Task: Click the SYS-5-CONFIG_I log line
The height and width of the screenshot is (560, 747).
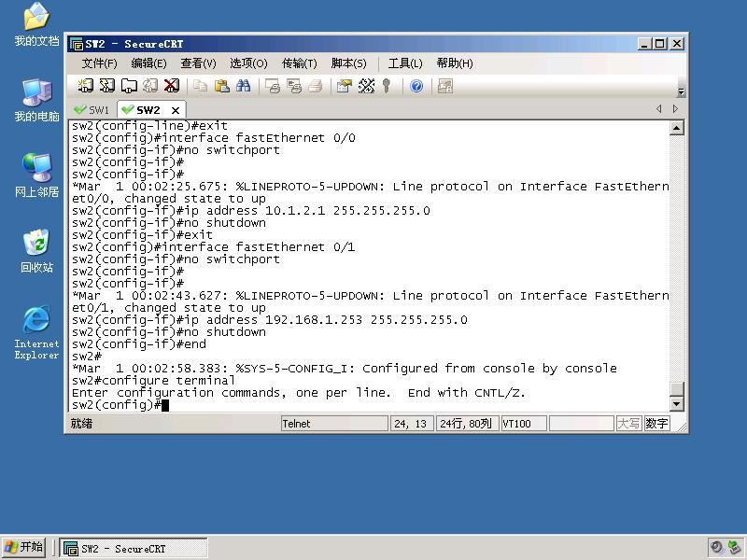Action: (345, 369)
